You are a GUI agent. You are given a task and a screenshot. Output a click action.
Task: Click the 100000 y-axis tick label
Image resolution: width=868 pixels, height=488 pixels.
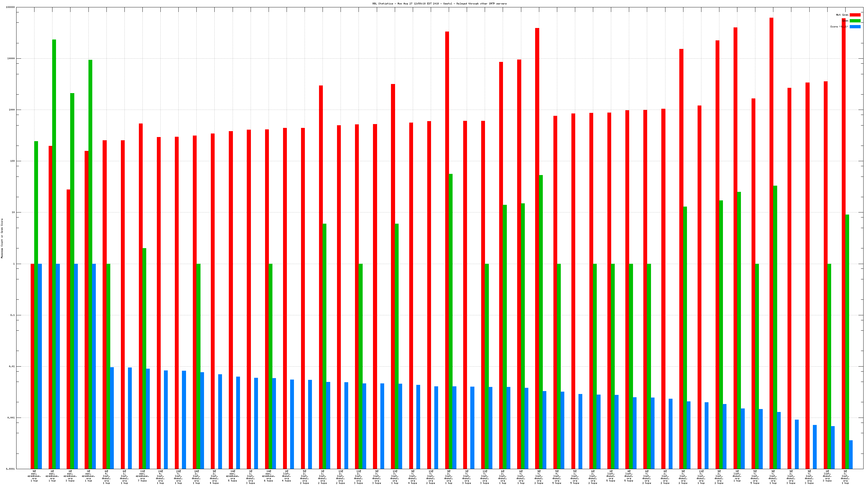coord(10,7)
